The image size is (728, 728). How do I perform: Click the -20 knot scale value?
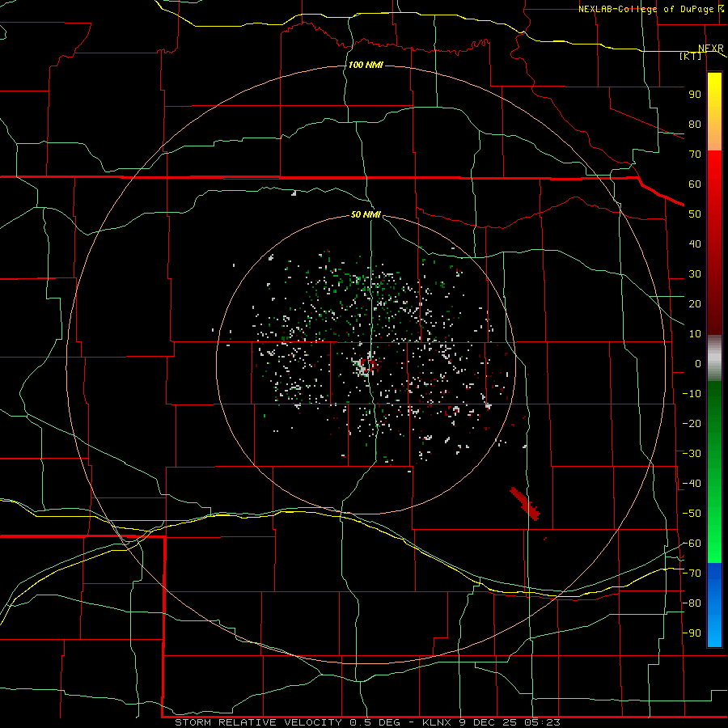pos(692,424)
